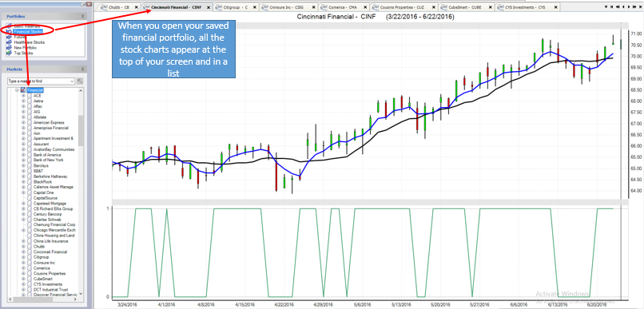Select the Cincinnati Financial tree row
The width and height of the screenshot is (644, 309).
(50, 252)
